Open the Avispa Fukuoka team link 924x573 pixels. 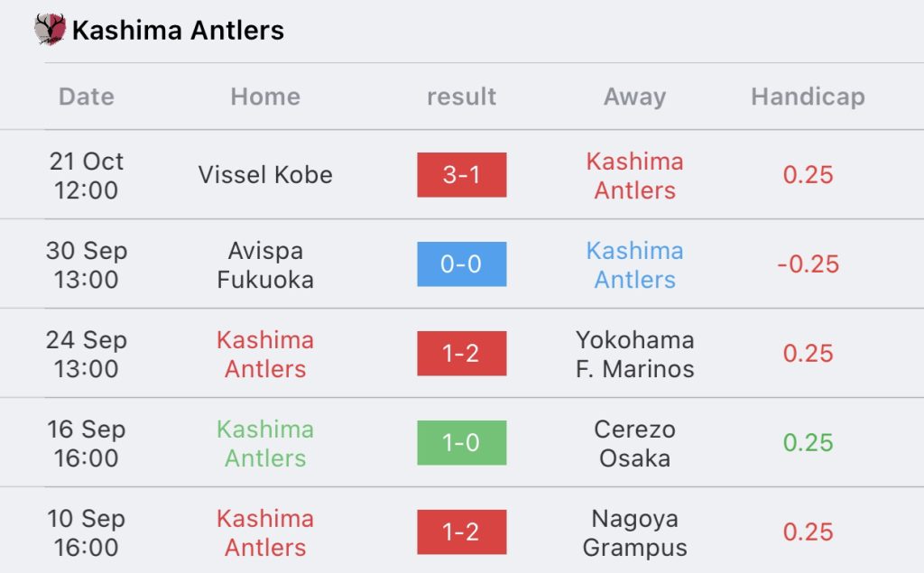[265, 264]
